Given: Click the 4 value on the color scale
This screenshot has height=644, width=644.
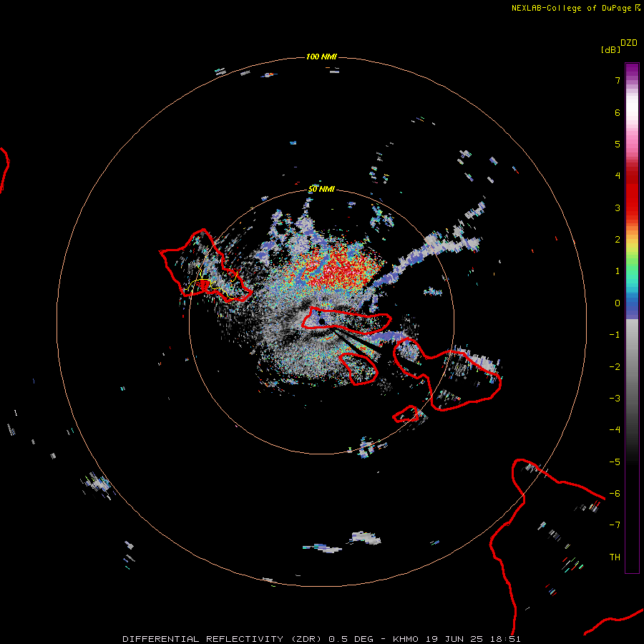Looking at the screenshot, I should [x=618, y=176].
